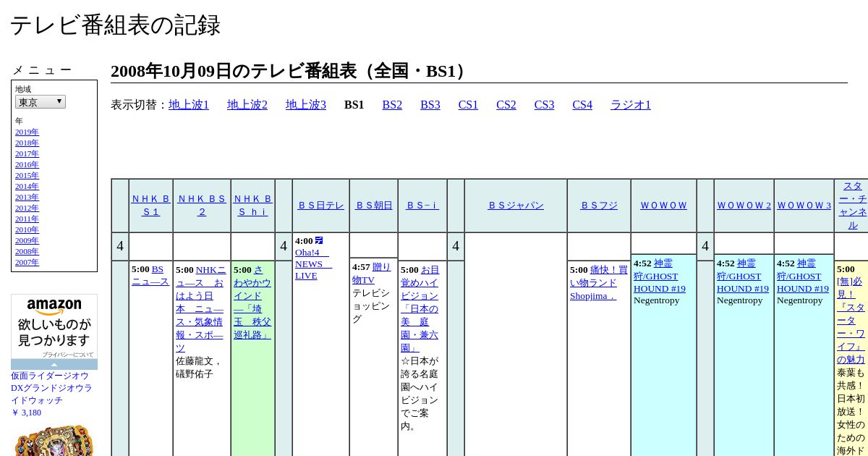The width and height of the screenshot is (868, 456).
Task: Open the 2010年 archive link
Action: tap(27, 229)
